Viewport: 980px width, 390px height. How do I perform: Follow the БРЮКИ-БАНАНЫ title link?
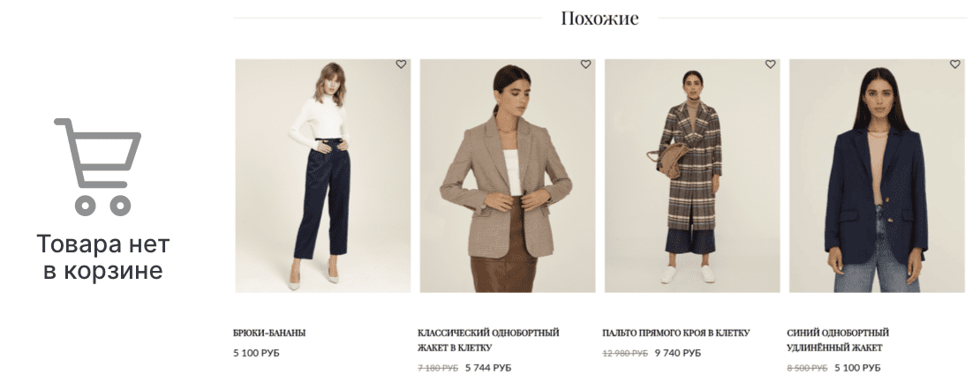[x=269, y=334]
